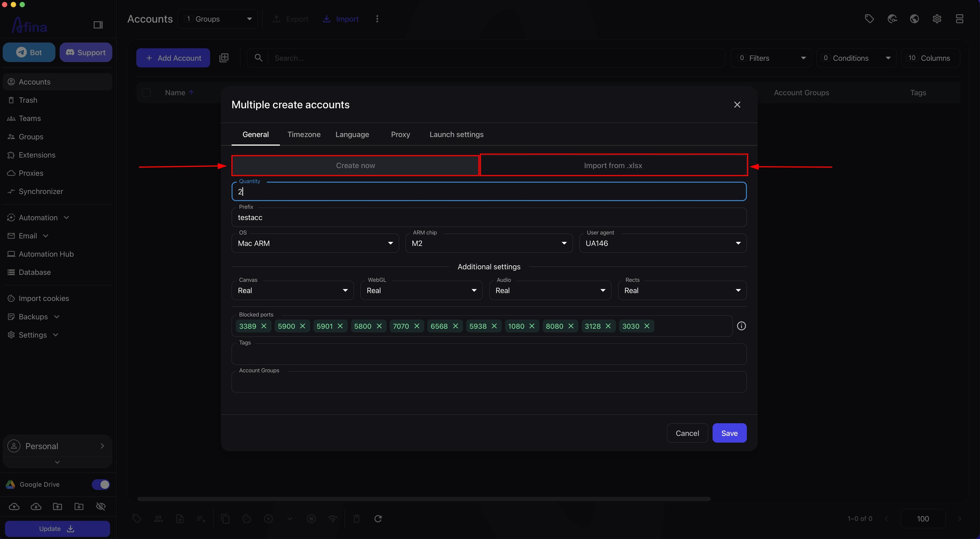Check the select-all checkbox in table header
The image size is (980, 539).
coord(146,93)
